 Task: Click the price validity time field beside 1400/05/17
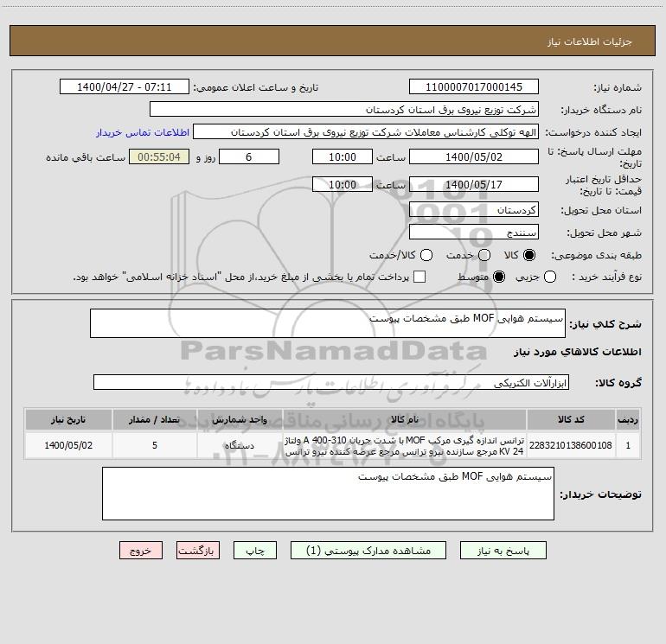point(343,184)
